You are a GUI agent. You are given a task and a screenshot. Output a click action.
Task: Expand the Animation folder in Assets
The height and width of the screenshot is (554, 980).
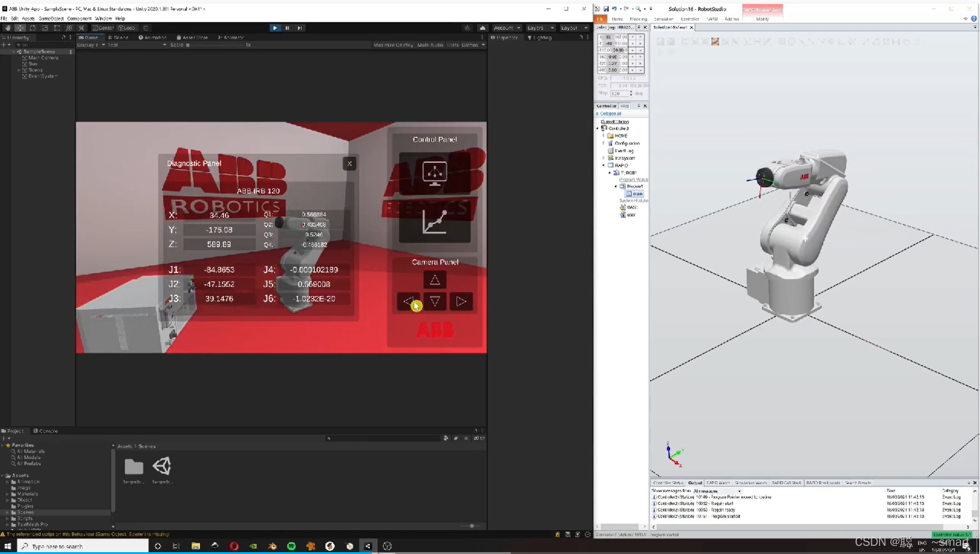point(7,482)
